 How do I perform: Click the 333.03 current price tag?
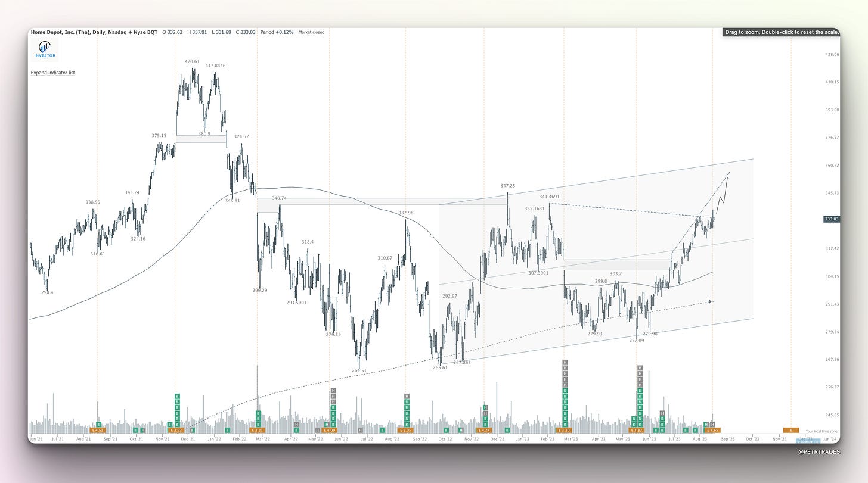(832, 219)
